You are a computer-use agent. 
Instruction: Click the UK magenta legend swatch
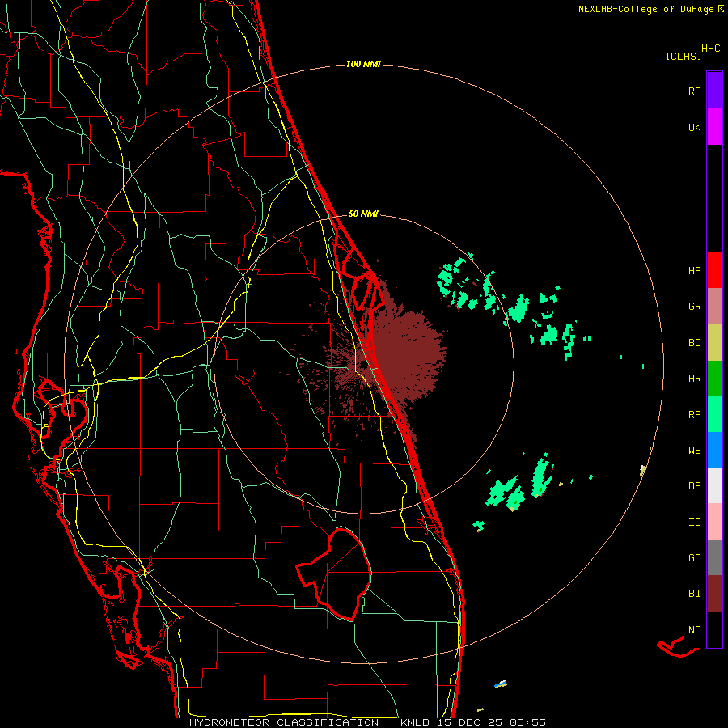point(714,127)
